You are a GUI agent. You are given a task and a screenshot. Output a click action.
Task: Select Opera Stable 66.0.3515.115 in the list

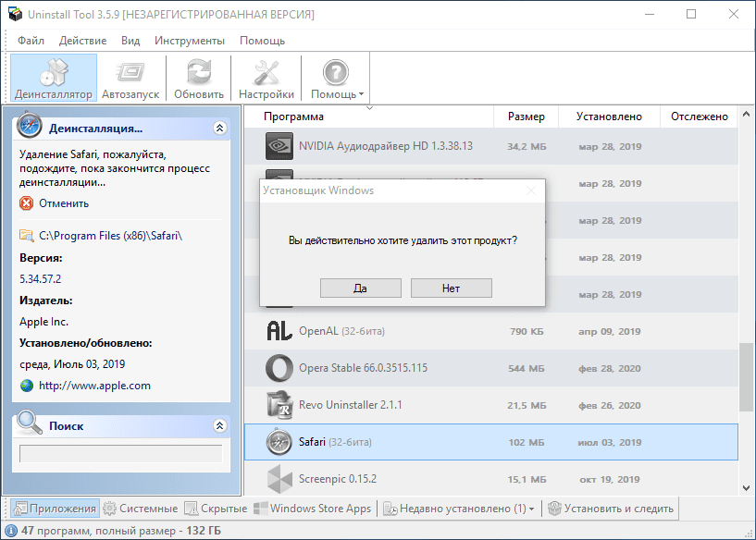[491, 368]
